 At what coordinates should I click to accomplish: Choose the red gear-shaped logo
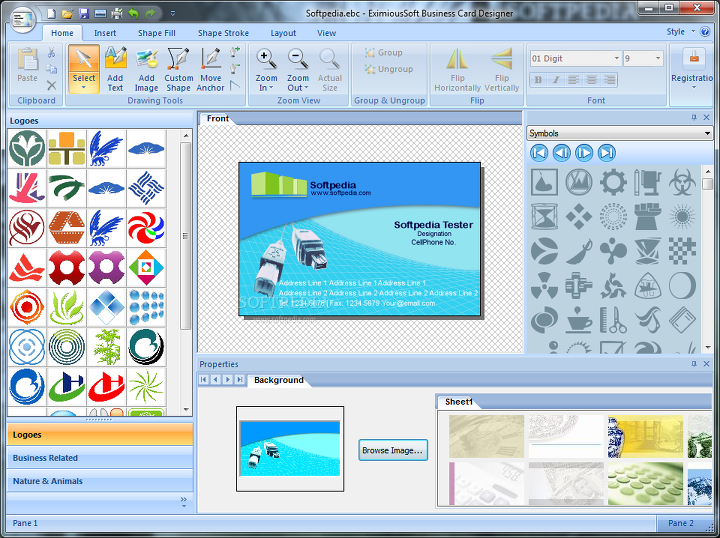click(x=67, y=267)
